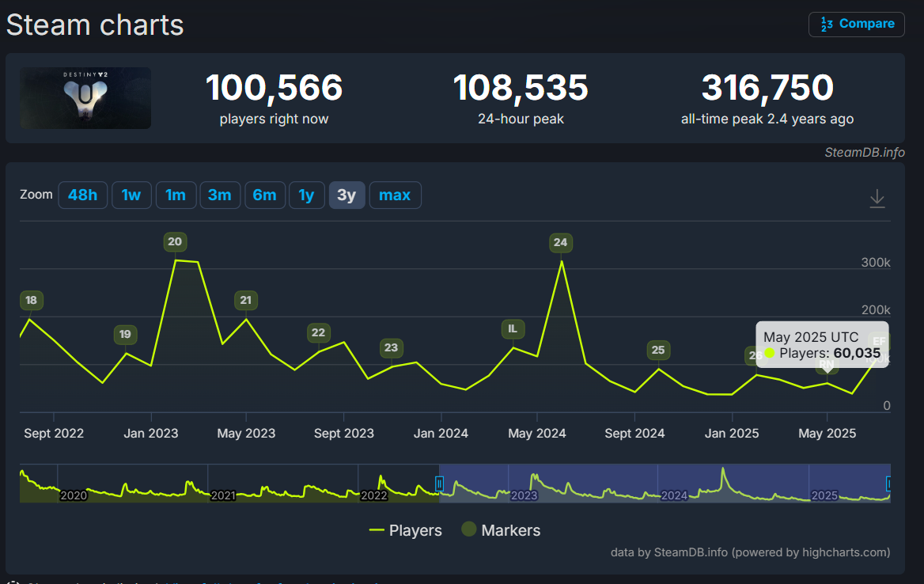The height and width of the screenshot is (584, 924).
Task: Click the 108,535 24-hour peak figure
Action: pos(521,88)
